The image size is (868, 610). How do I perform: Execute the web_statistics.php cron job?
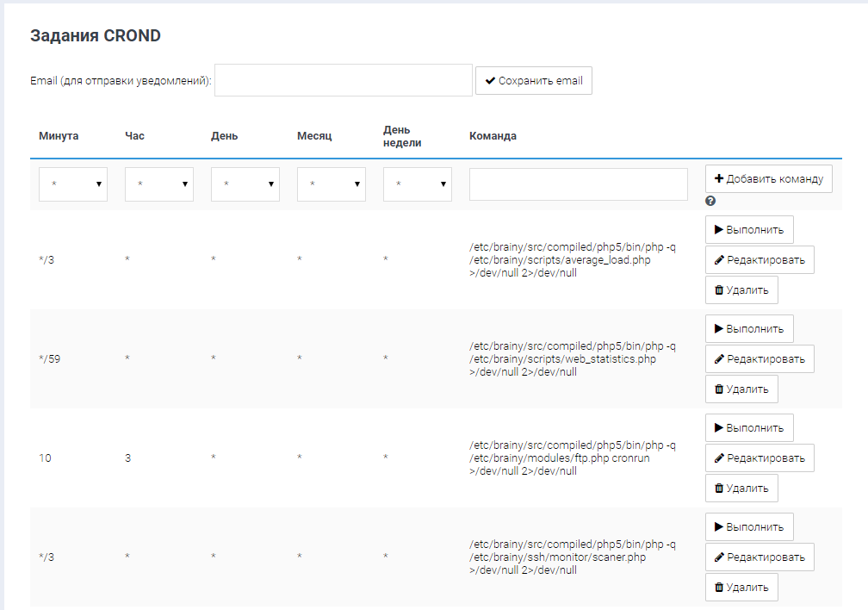(749, 329)
